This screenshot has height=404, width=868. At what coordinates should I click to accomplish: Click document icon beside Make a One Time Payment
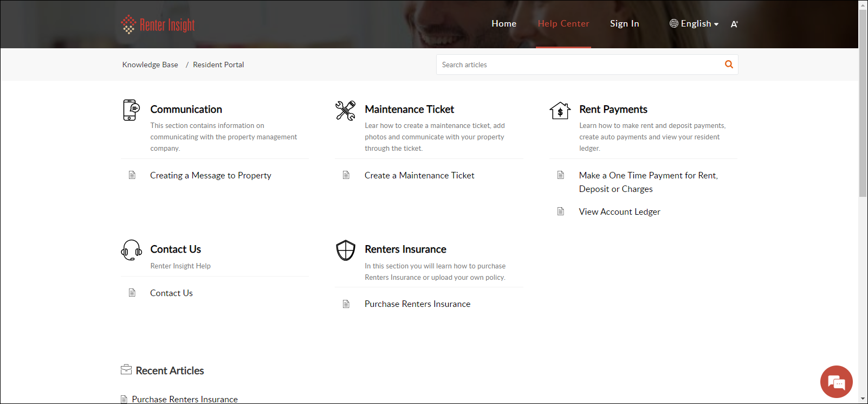[561, 175]
